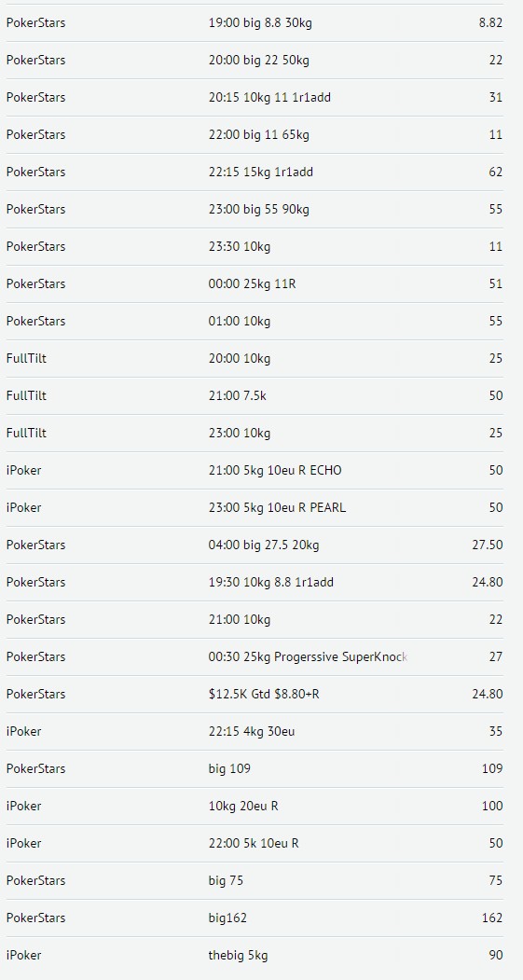Screen dimensions: 523x980
Task: Select the iPoker 10eu R ECHO tournament
Action: [x=255, y=471]
